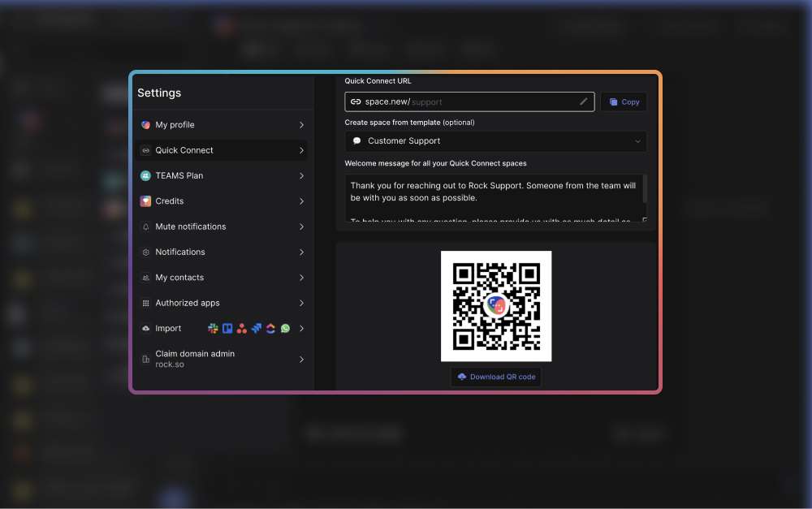Click the My profile avatar icon
Viewport: 812px width, 509px height.
pos(147,124)
